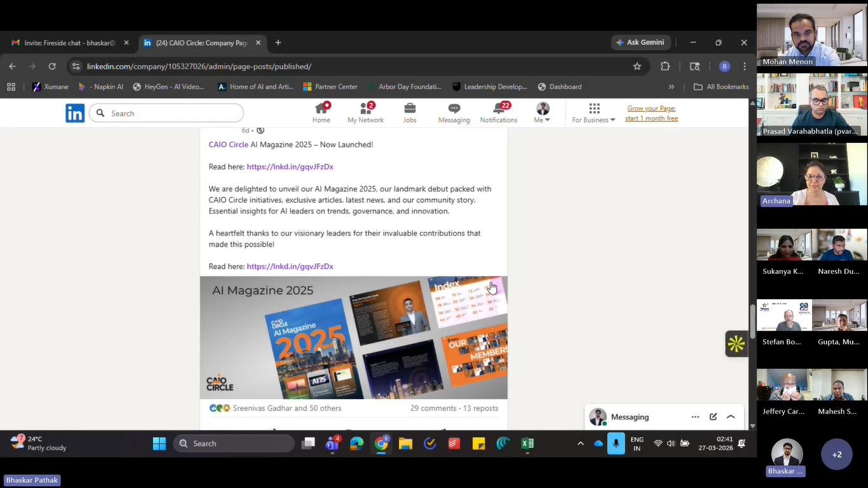Open the All Bookmarks folder
This screenshot has width=868, height=488.
point(721,86)
